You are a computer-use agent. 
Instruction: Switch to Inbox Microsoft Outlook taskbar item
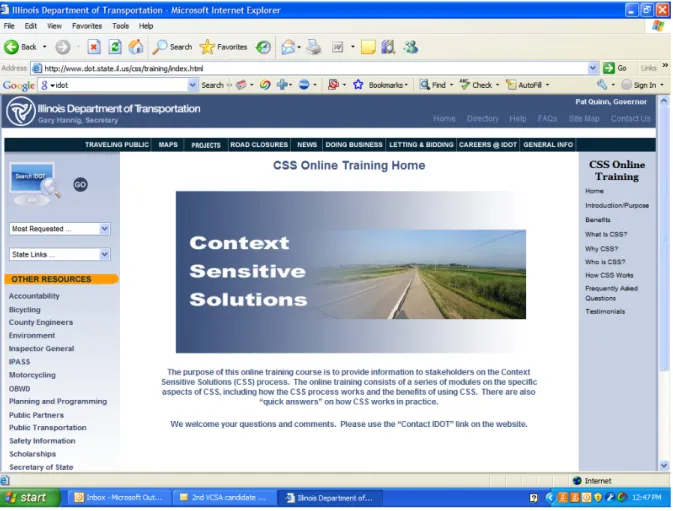[x=119, y=498]
